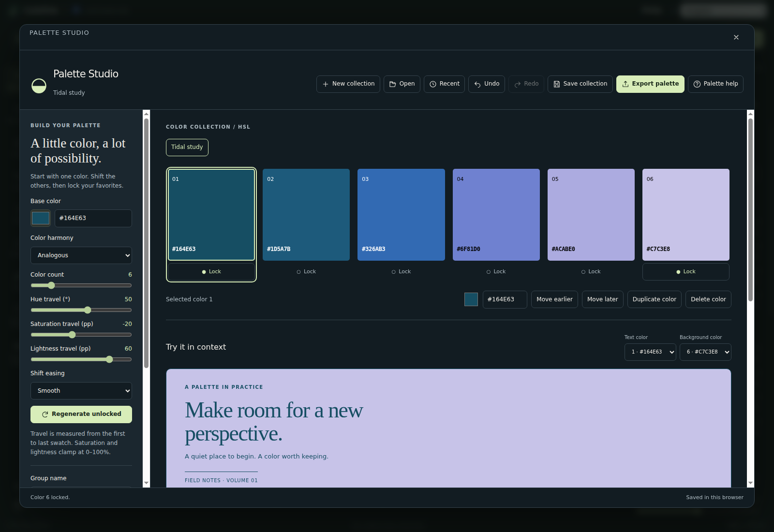This screenshot has height=532, width=774.
Task: Click the selected color #164E63 hex field
Action: 505,299
